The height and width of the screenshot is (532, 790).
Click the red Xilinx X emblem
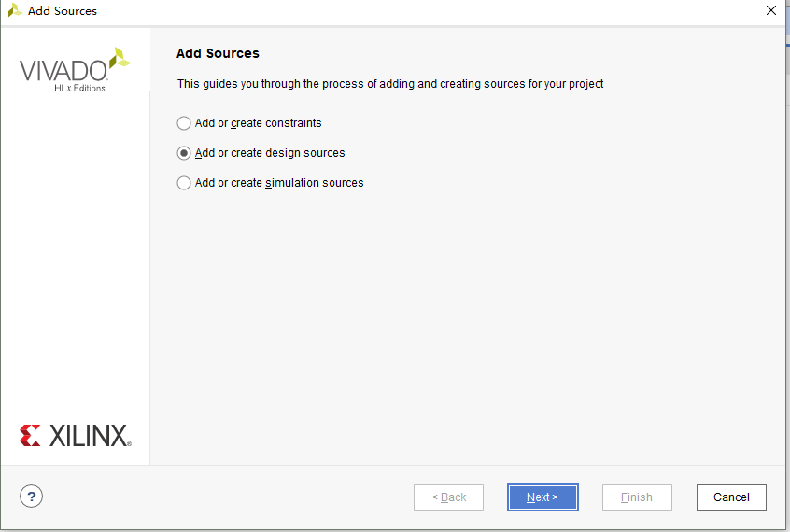(30, 435)
